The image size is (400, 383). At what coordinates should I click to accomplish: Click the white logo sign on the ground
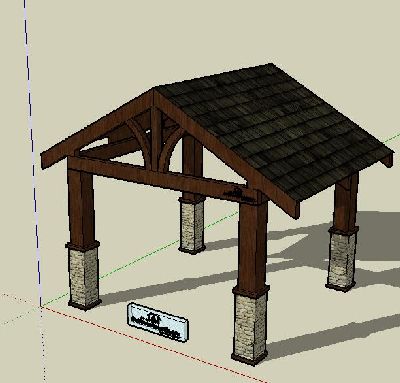click(x=157, y=322)
